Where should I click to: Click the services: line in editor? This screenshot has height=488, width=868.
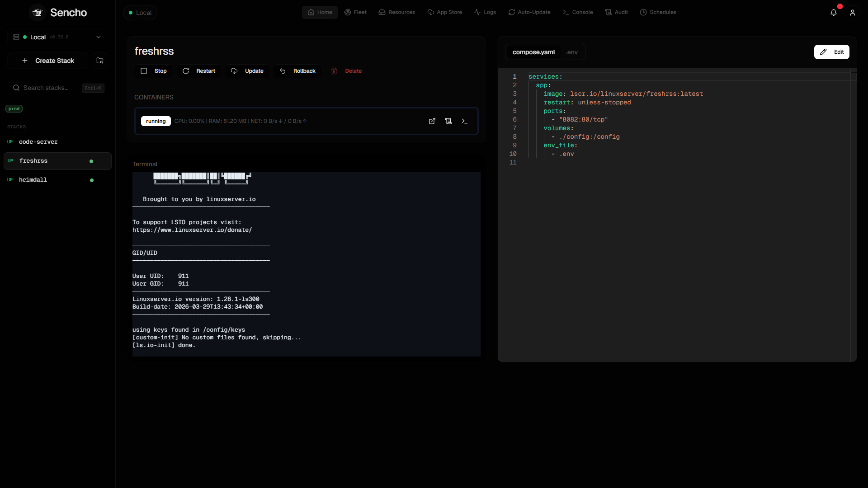tap(545, 77)
